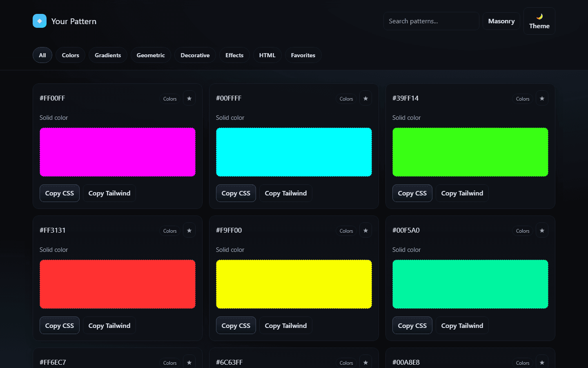The image size is (588, 368).
Task: Copy CSS for the #FF00FF pattern
Action: pos(59,193)
